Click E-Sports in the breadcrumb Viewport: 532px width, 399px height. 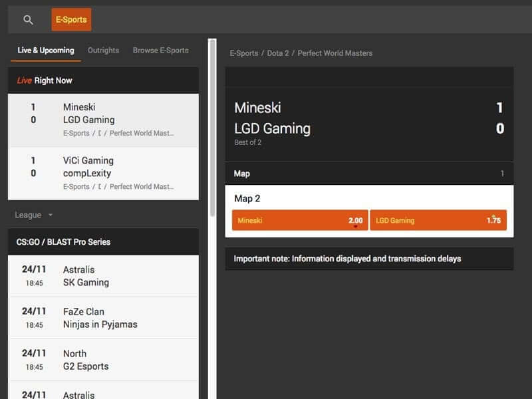click(x=243, y=53)
